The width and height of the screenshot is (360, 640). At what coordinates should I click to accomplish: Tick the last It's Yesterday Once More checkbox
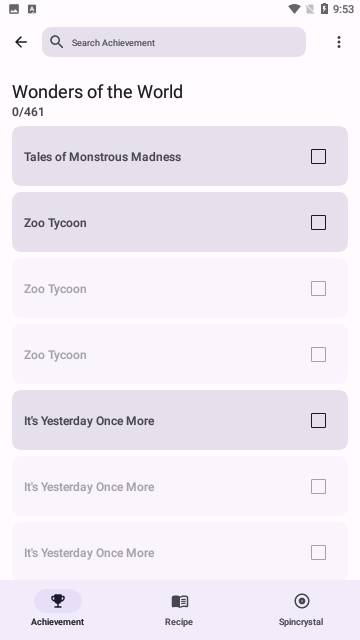pyautogui.click(x=318, y=553)
